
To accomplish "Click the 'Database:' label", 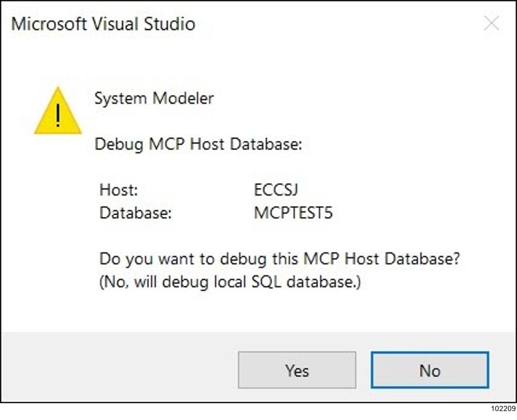I will tap(136, 213).
